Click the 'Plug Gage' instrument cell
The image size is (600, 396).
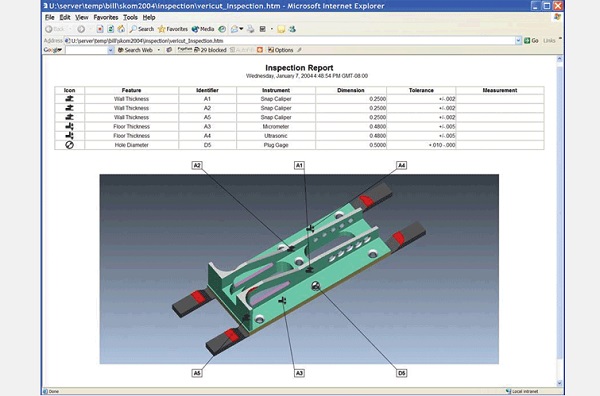tap(276, 145)
